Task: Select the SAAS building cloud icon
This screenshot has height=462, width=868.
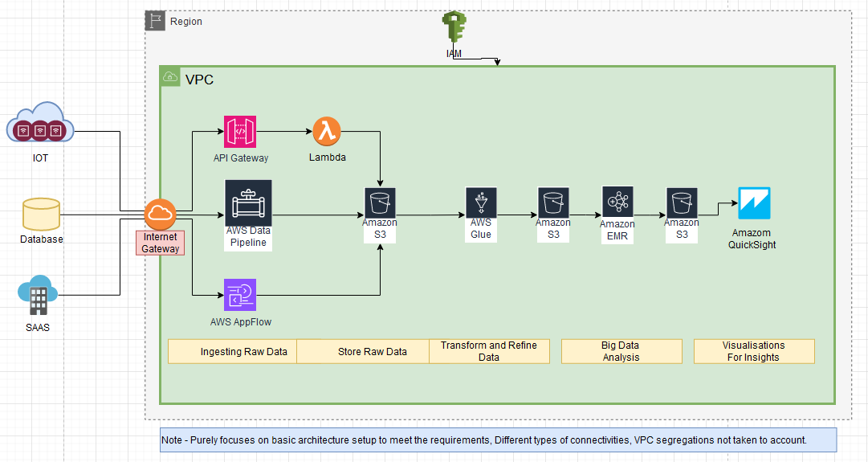Action: 38,295
